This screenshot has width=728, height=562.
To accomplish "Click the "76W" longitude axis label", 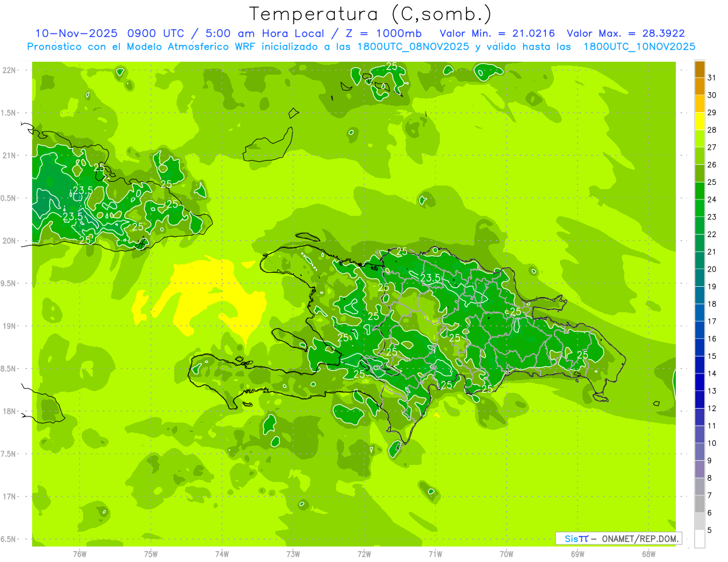I will tap(79, 554).
